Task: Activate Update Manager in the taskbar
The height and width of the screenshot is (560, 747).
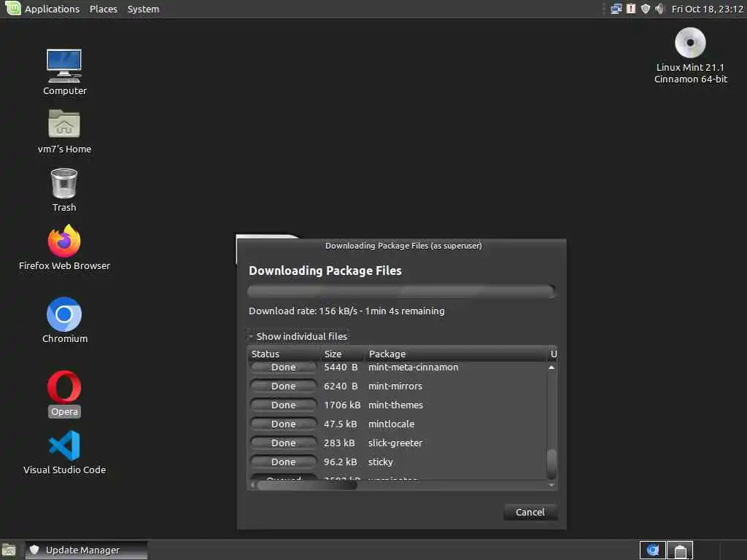Action: click(x=86, y=550)
